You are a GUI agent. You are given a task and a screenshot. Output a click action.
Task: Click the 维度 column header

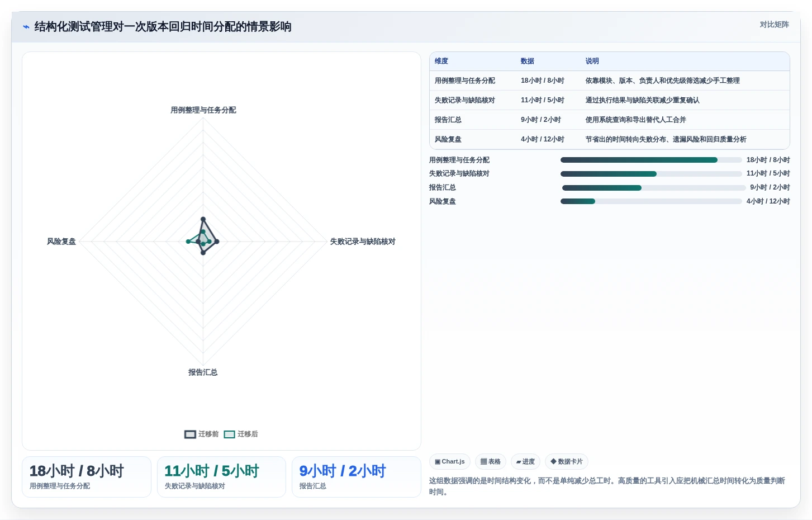441,62
